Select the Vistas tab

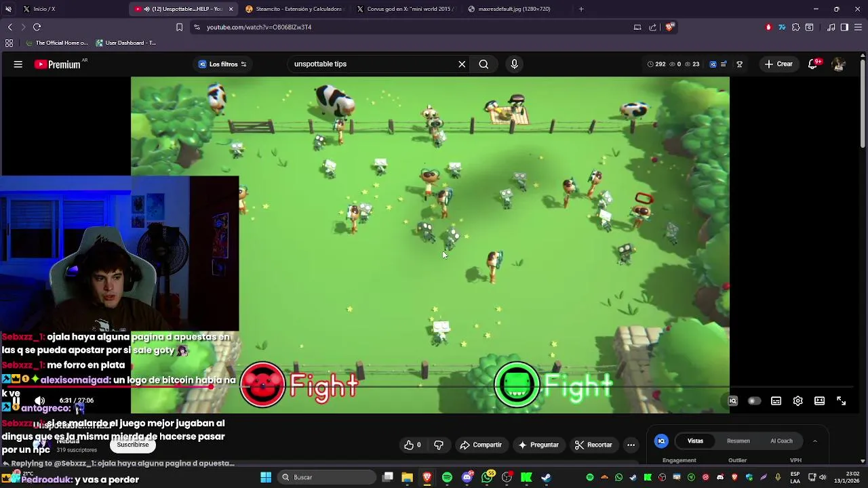(x=696, y=441)
